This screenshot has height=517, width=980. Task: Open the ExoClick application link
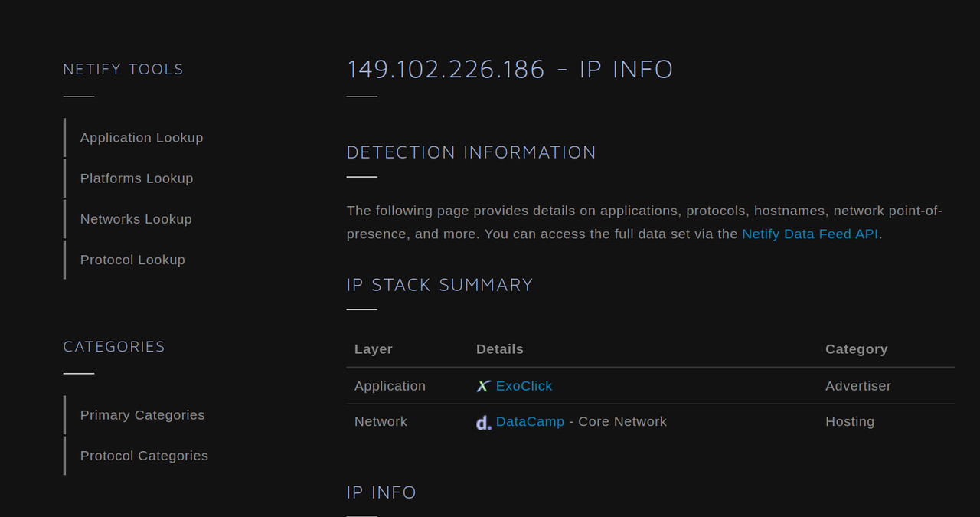pos(524,386)
